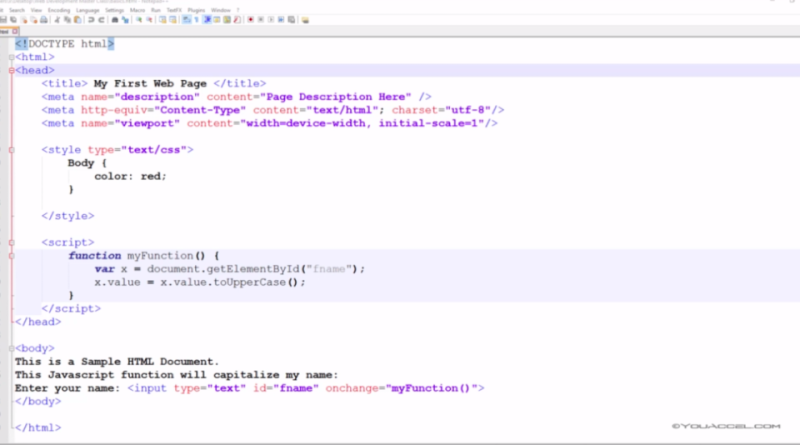Click the "Page Description Here" attribute value
The width and height of the screenshot is (800, 445).
[335, 97]
